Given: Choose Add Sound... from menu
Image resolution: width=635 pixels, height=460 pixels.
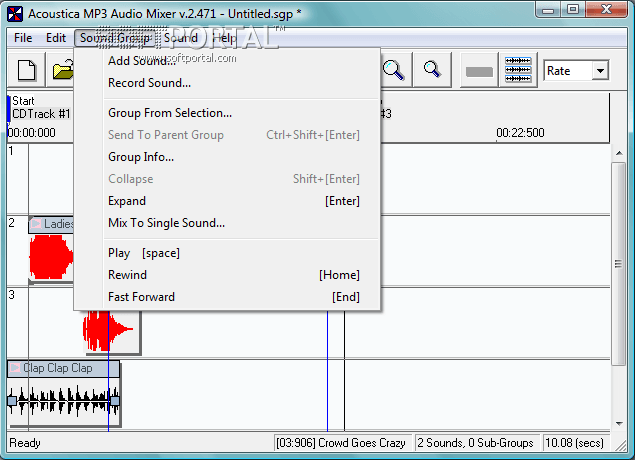Looking at the screenshot, I should (227, 61).
